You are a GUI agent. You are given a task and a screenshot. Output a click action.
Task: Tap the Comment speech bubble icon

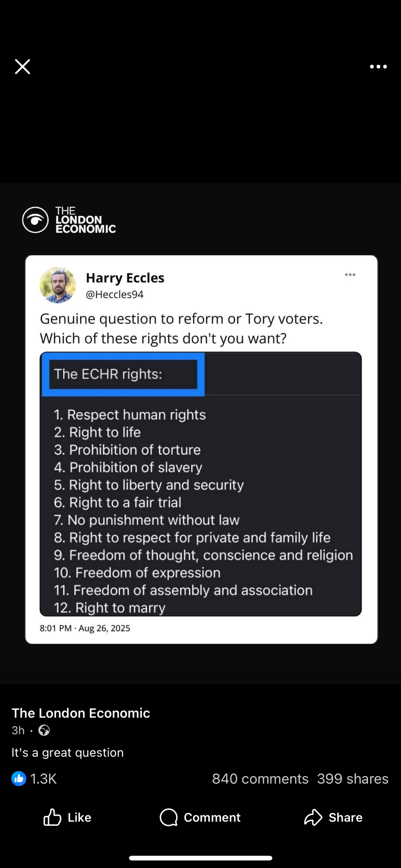169,817
